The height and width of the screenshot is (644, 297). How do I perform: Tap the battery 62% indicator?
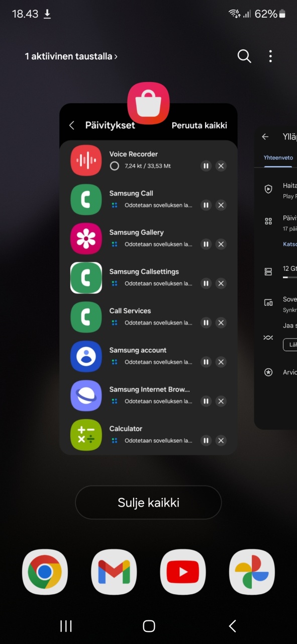pyautogui.click(x=271, y=14)
